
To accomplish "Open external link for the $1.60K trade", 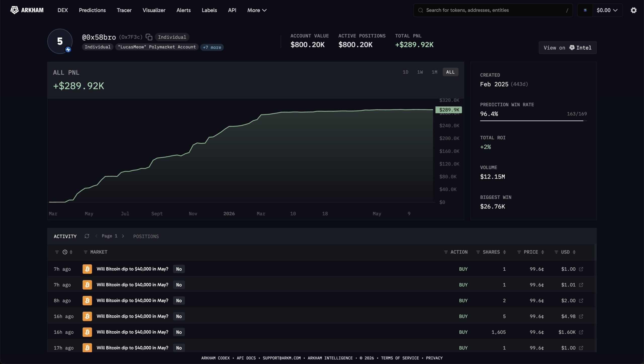I will point(581,332).
